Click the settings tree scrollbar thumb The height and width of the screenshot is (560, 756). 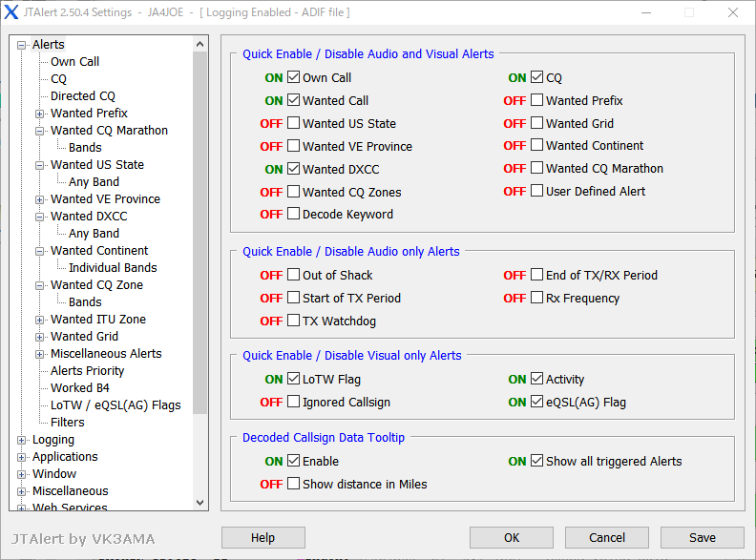click(x=200, y=233)
